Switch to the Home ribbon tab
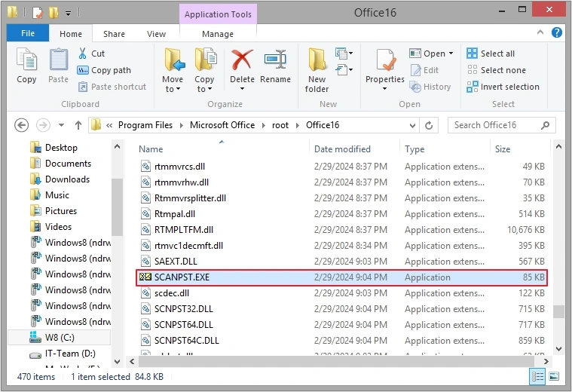The image size is (572, 392). pyautogui.click(x=70, y=34)
